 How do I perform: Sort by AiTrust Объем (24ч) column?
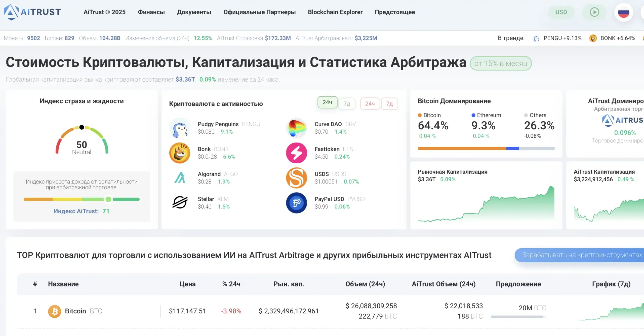point(444,284)
